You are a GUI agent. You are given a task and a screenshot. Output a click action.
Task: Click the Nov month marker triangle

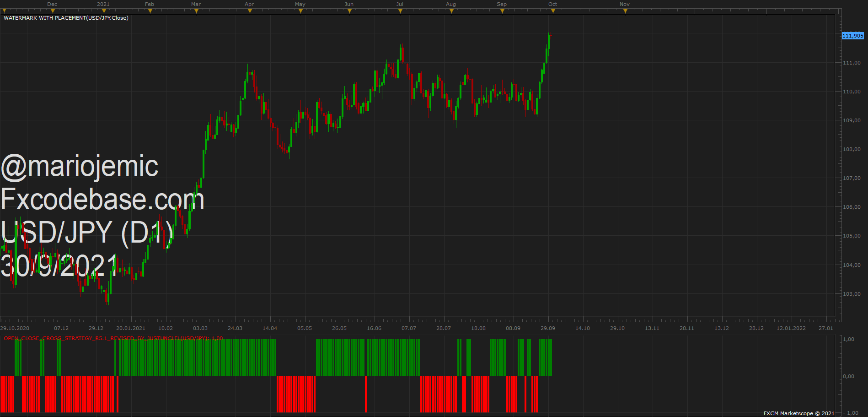click(625, 11)
